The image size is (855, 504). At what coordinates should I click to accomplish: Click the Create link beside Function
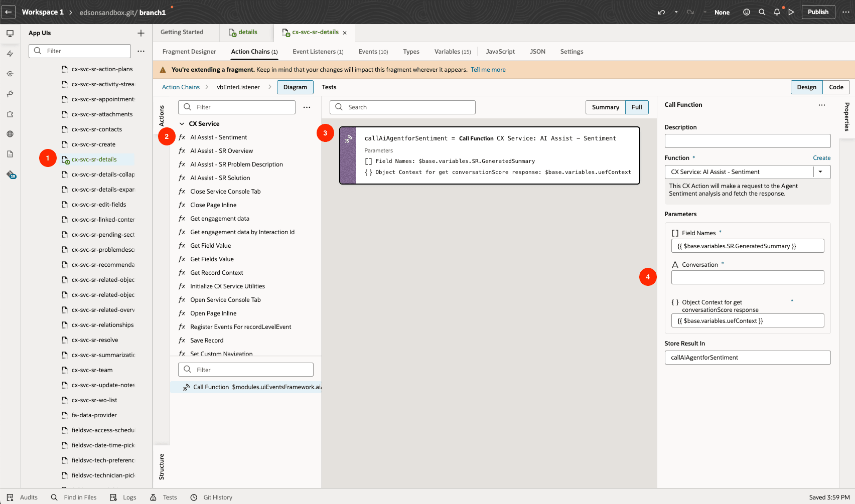(x=822, y=158)
